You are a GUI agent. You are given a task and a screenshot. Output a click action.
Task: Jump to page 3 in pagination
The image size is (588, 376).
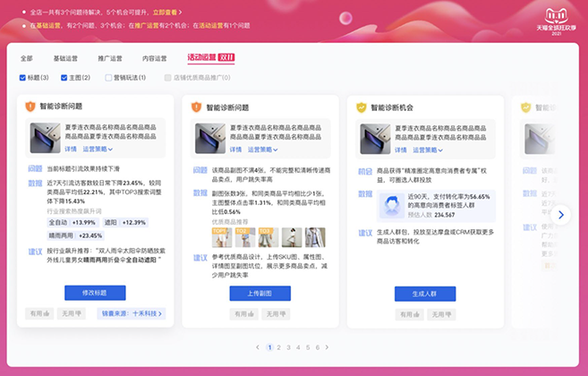click(287, 347)
